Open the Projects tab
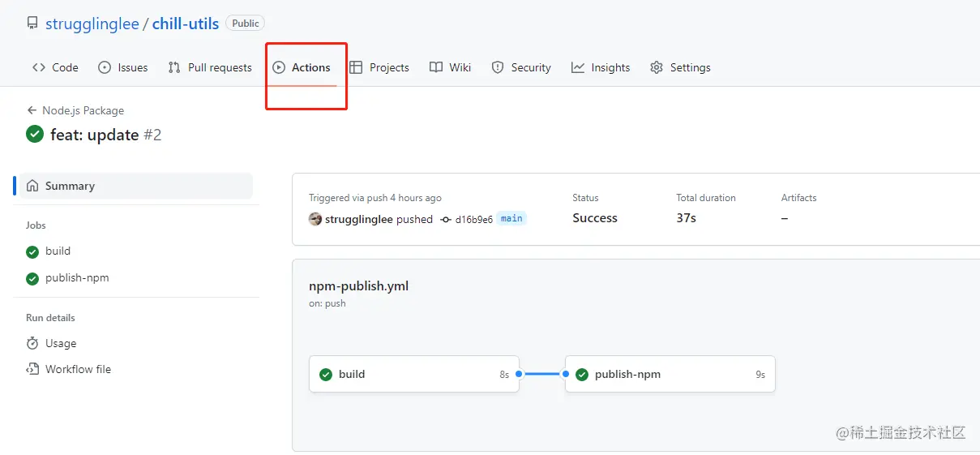This screenshot has height=455, width=980. coord(379,67)
